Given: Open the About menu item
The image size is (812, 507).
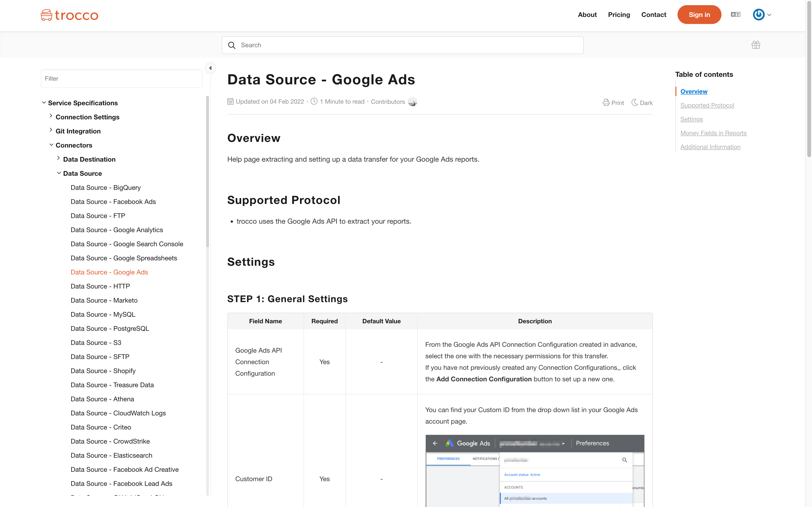Looking at the screenshot, I should 587,15.
